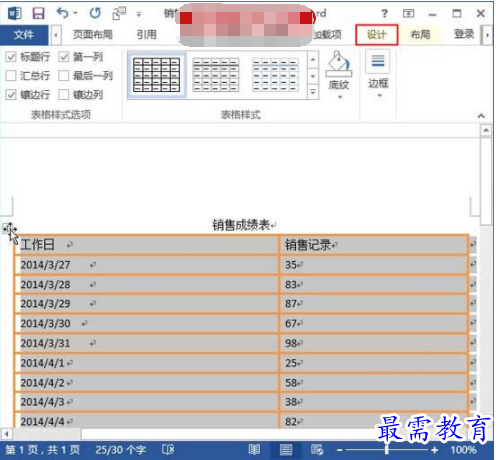Switch to 加载项 tab
The image size is (499, 460).
pos(327,34)
